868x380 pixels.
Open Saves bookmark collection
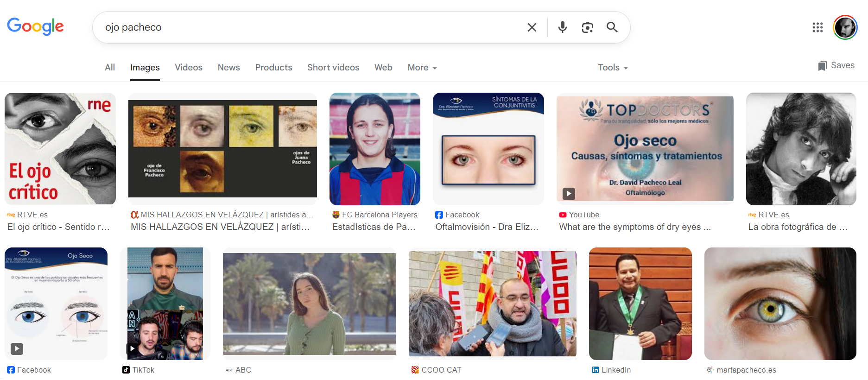836,65
